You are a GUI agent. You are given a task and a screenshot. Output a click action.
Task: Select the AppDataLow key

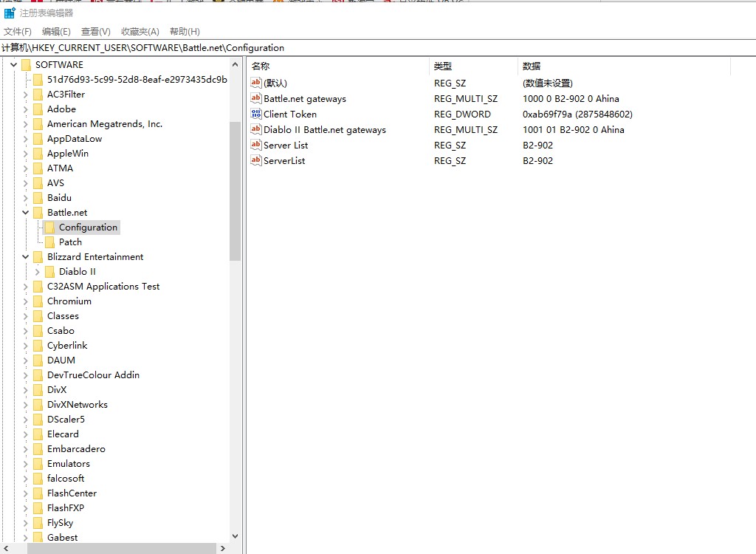pyautogui.click(x=75, y=139)
